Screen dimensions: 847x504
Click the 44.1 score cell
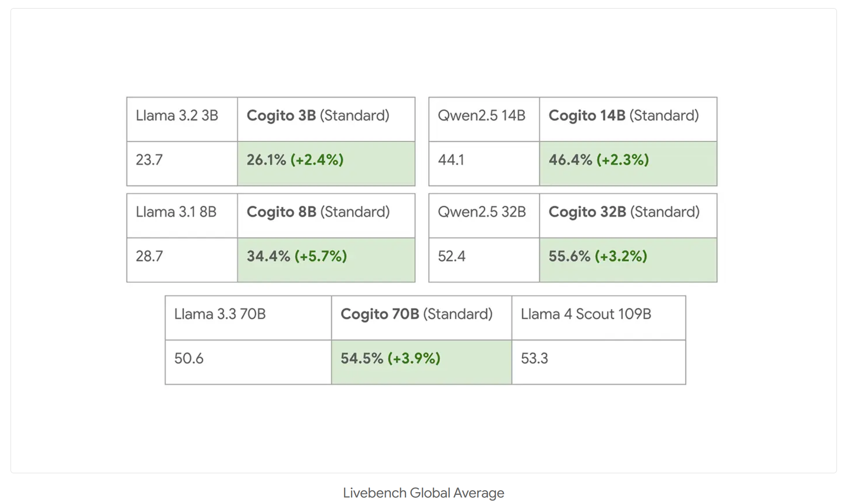pos(484,163)
